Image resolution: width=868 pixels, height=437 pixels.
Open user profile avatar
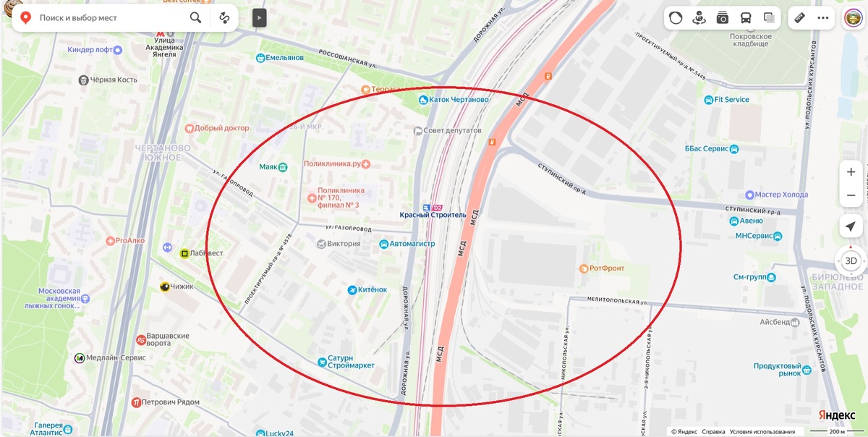[x=853, y=18]
